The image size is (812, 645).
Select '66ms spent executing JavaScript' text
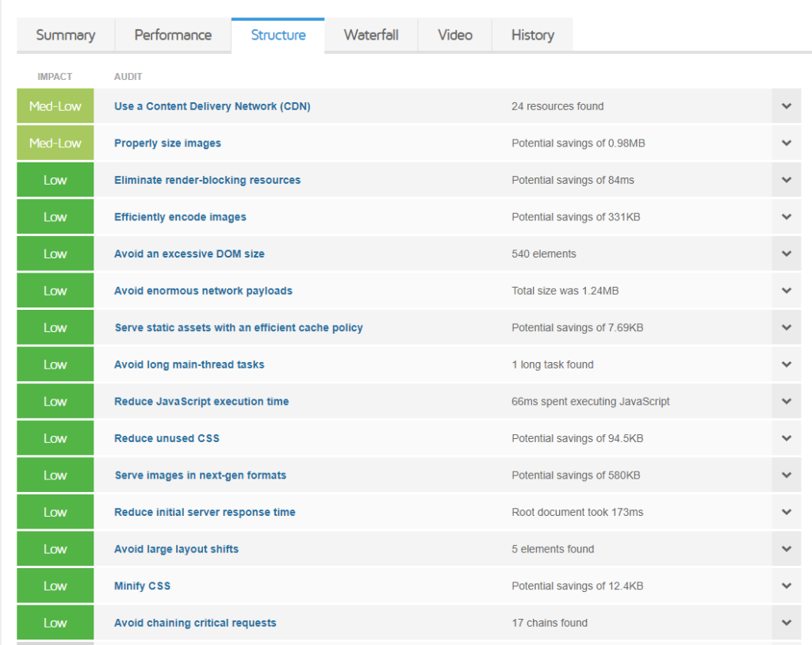point(590,401)
